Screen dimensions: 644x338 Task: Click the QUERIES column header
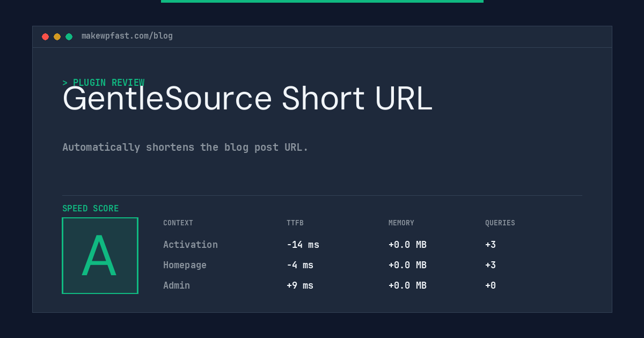500,223
